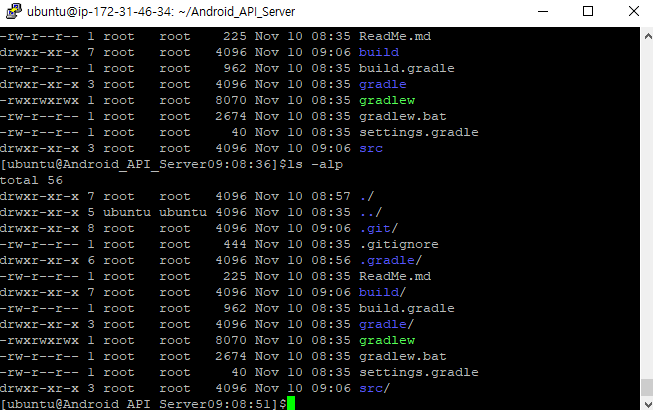Select the ".gradle/" directory name
653x410 pixels.
pyautogui.click(x=391, y=260)
